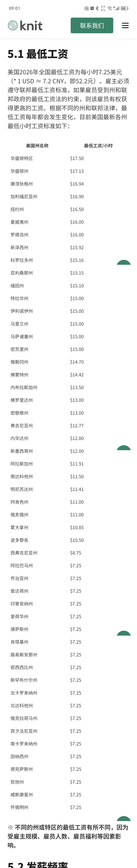The image size is (137, 868).
Task: Select the 美国州名称 column header
Action: [x=37, y=146]
